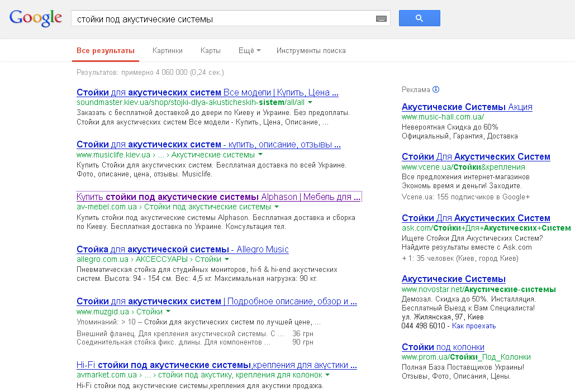Click the phone number 044 498 6010
Viewport: 575px width, 392px height.
pyautogui.click(x=423, y=326)
